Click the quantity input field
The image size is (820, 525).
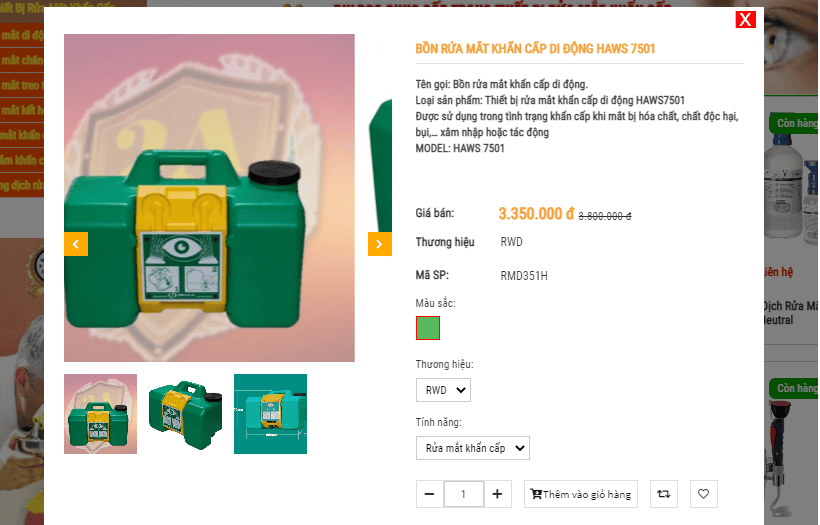(463, 494)
